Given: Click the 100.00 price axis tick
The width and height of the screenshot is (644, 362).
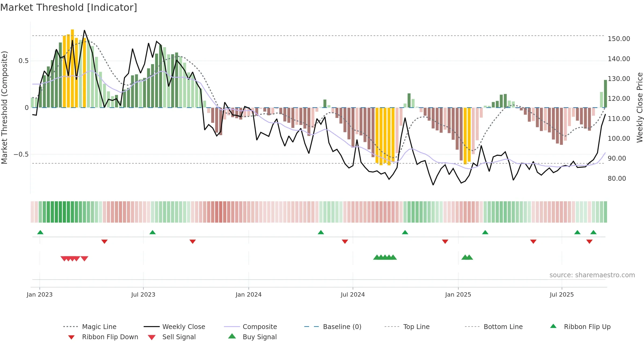Looking at the screenshot, I should pyautogui.click(x=619, y=139).
